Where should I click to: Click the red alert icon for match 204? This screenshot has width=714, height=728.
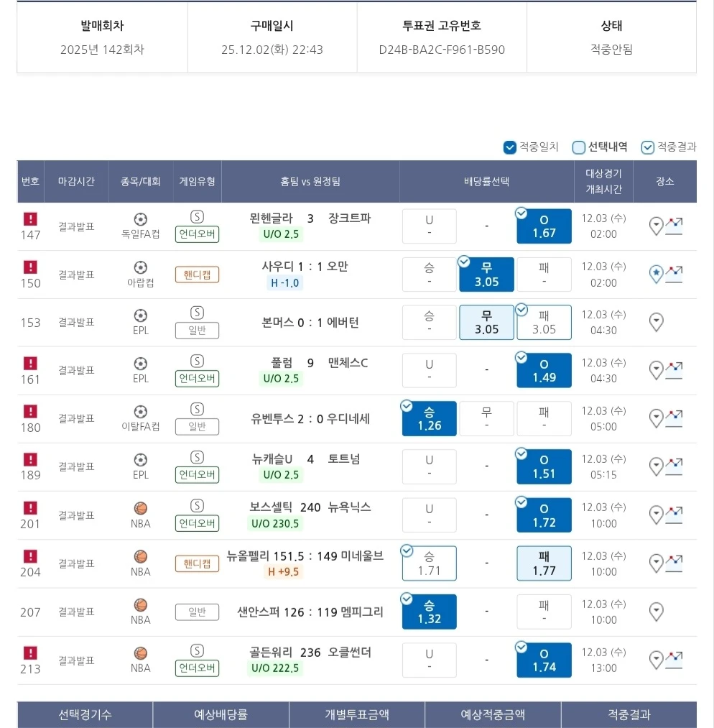click(x=30, y=556)
